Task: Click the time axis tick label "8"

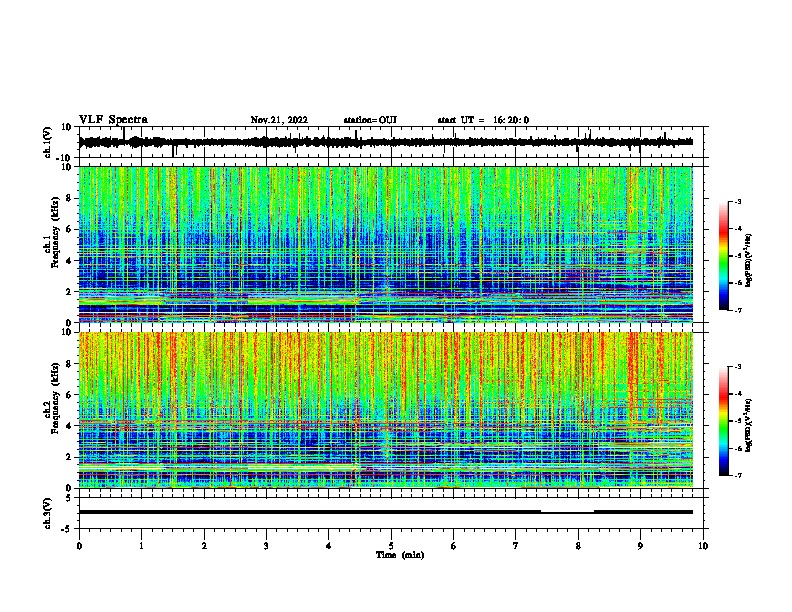Action: [x=578, y=546]
